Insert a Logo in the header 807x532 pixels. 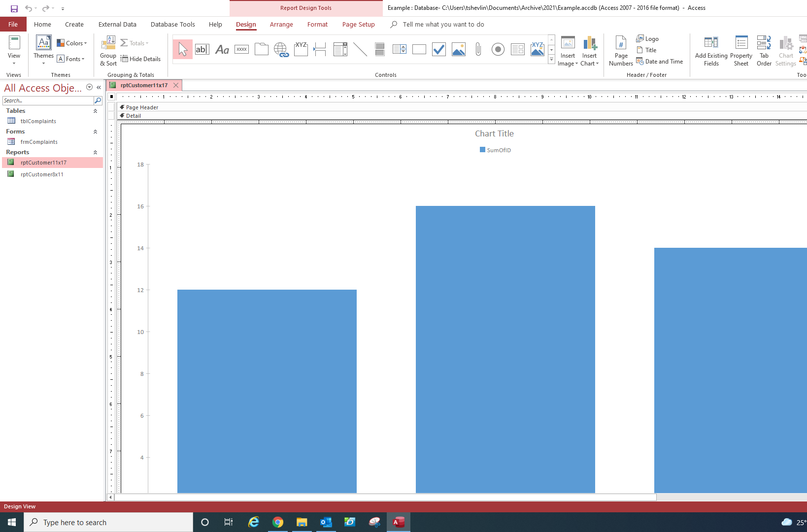click(647, 39)
